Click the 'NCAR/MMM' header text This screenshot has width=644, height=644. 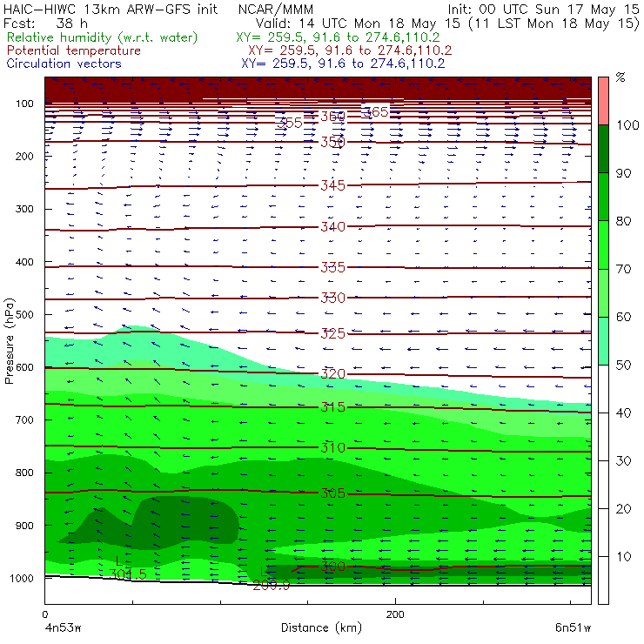click(x=276, y=10)
